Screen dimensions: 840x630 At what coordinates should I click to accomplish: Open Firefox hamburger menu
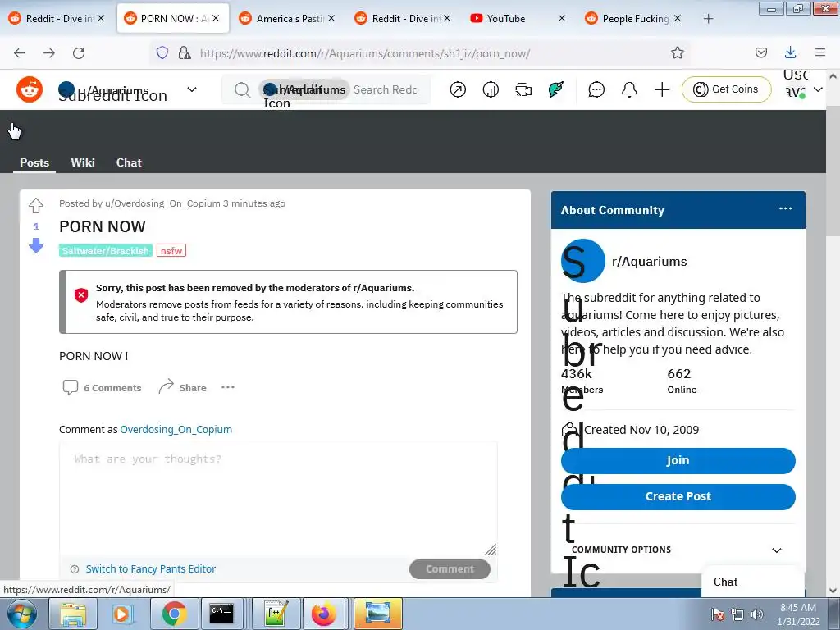coord(820,52)
